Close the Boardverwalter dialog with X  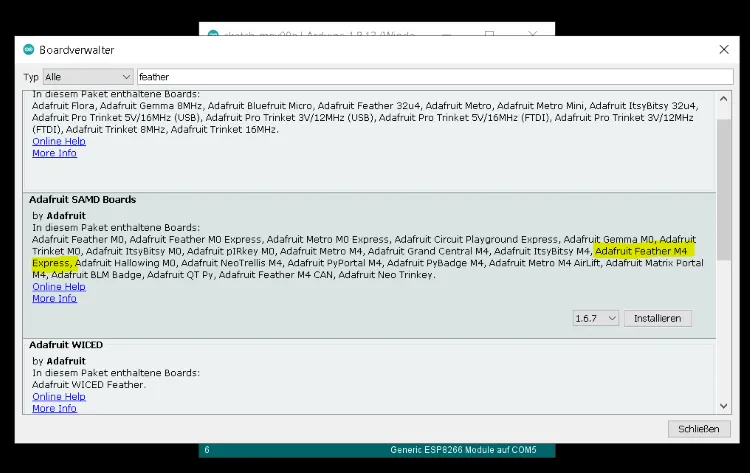[723, 49]
